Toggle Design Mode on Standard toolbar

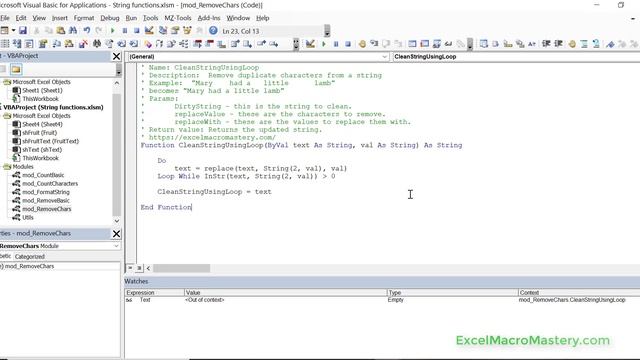pos(149,31)
